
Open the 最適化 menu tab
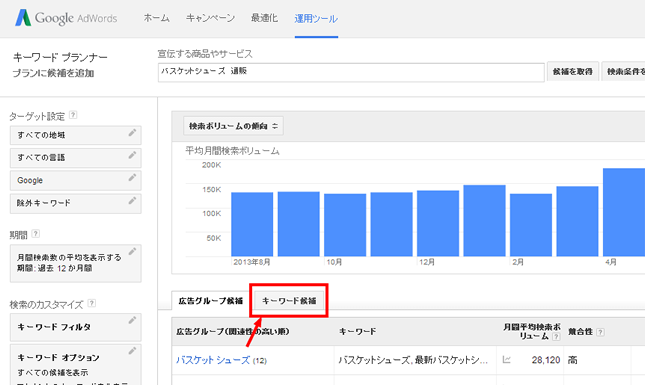(264, 18)
